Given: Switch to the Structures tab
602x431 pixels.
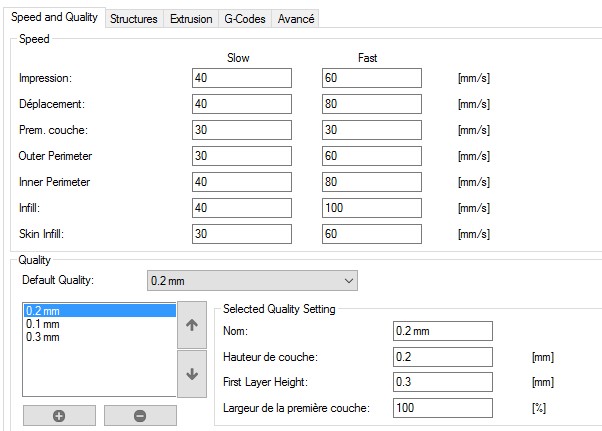Looking at the screenshot, I should (134, 19).
